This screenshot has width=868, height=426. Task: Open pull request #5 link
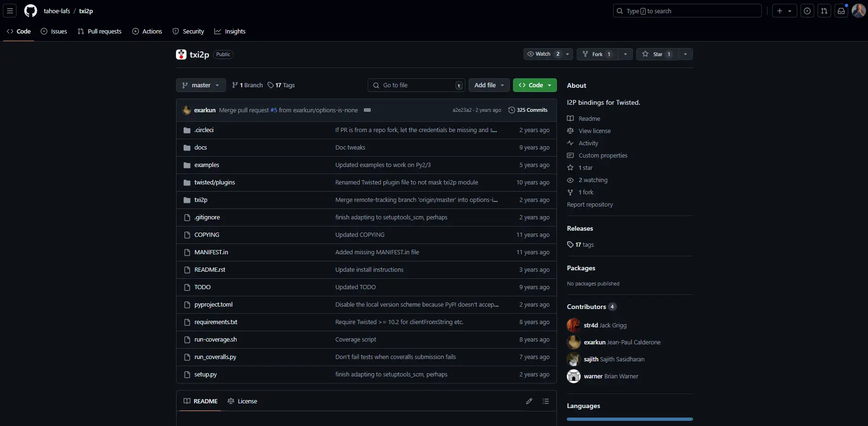274,110
